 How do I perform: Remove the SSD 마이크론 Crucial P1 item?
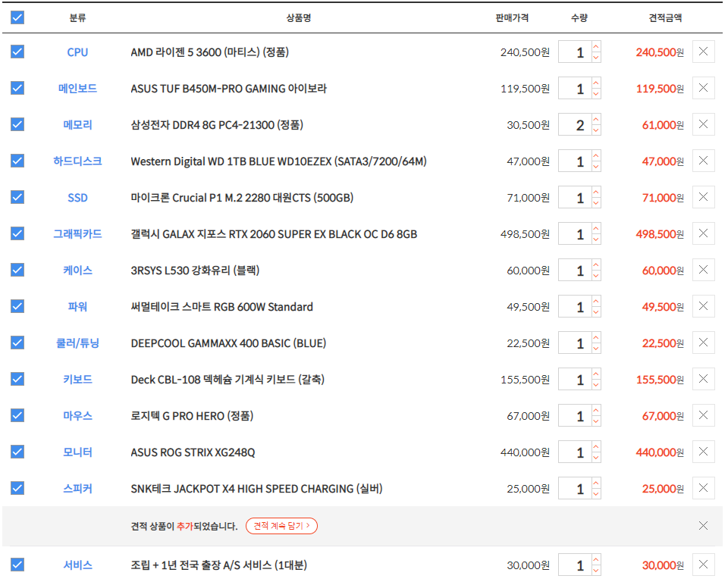[703, 197]
